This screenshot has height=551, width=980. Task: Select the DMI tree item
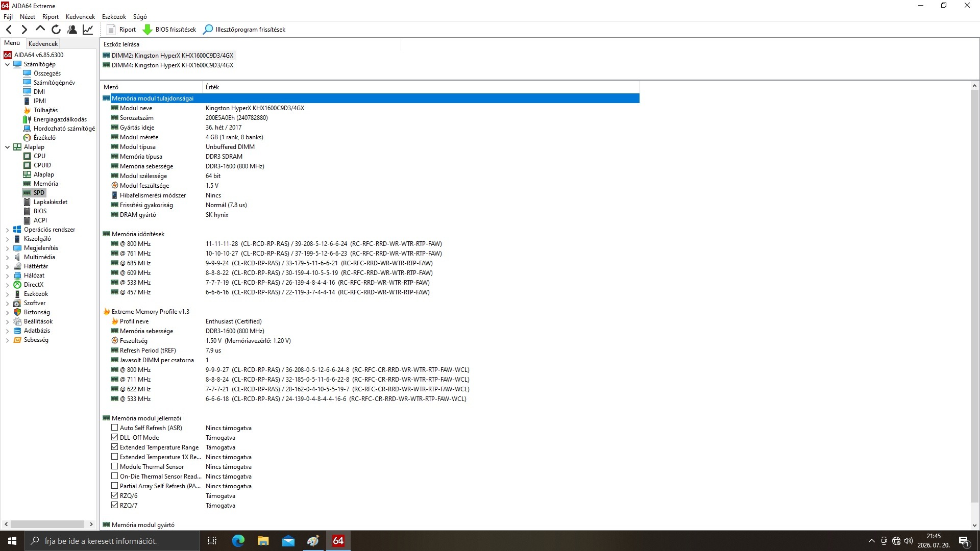point(39,92)
